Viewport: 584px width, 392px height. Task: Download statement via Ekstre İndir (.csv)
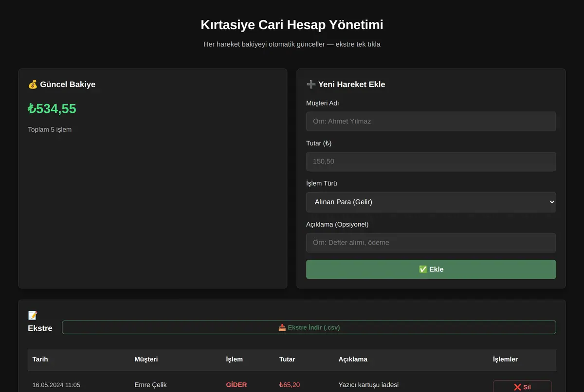tap(309, 327)
